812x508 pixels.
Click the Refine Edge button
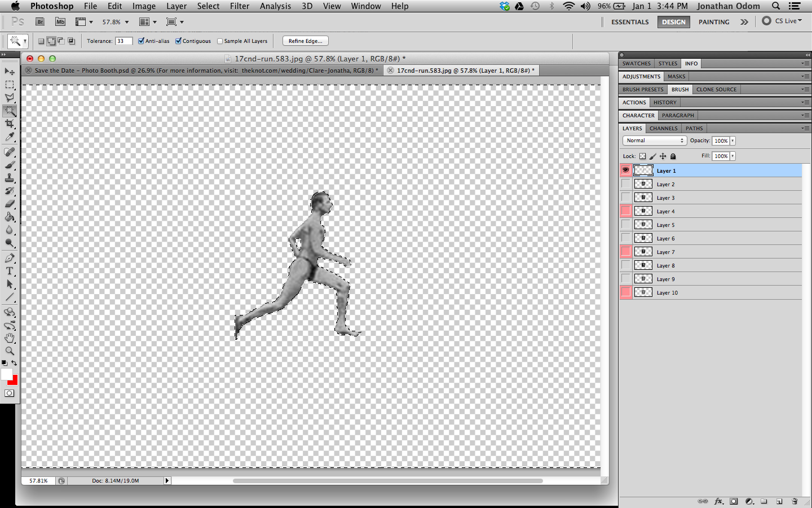click(x=305, y=41)
